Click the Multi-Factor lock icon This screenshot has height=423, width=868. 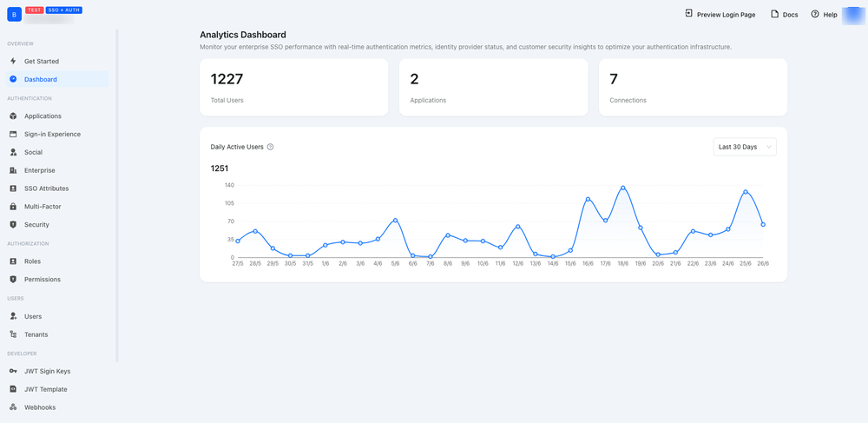(x=13, y=207)
